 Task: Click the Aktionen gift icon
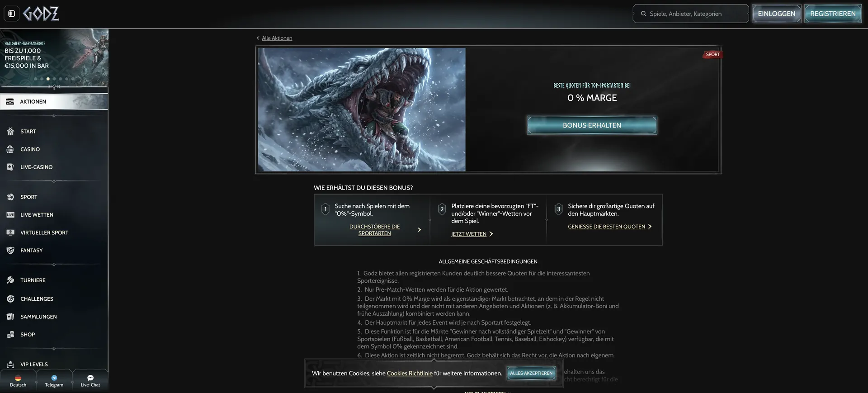[10, 101]
